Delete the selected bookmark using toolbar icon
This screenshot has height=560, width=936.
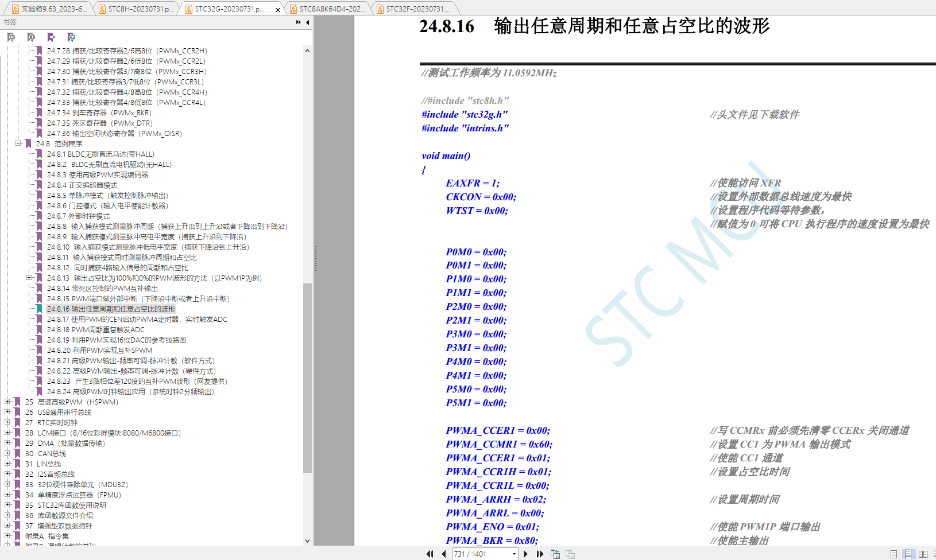coord(11,37)
